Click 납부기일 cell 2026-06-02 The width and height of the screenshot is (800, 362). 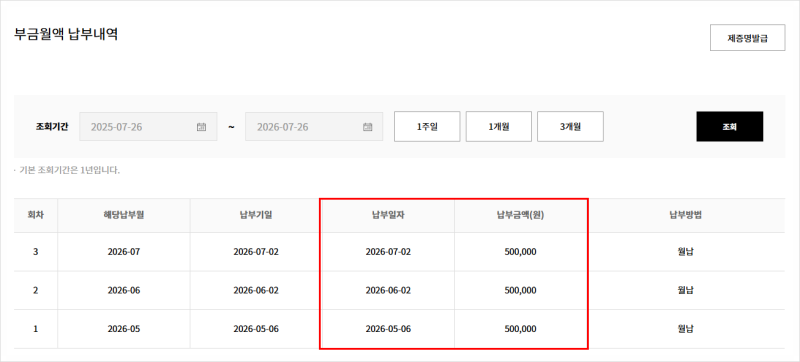coord(256,291)
